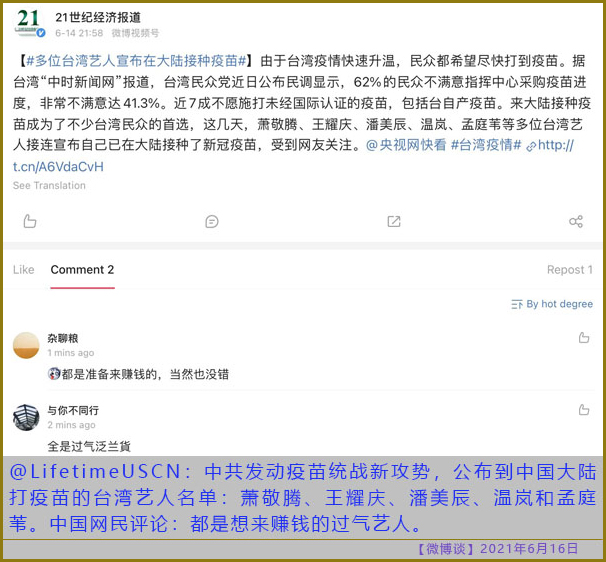The width and height of the screenshot is (606, 562).
Task: Select the Comment 2 tab
Action: point(82,269)
